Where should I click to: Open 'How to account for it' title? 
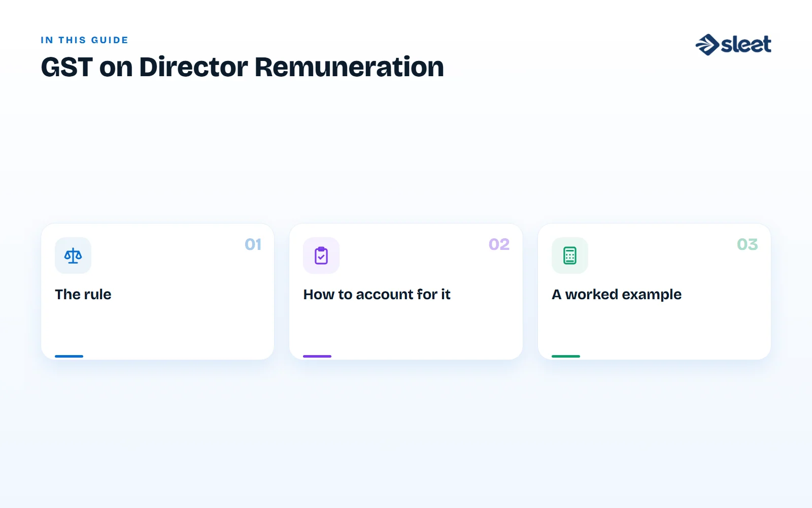pyautogui.click(x=377, y=294)
